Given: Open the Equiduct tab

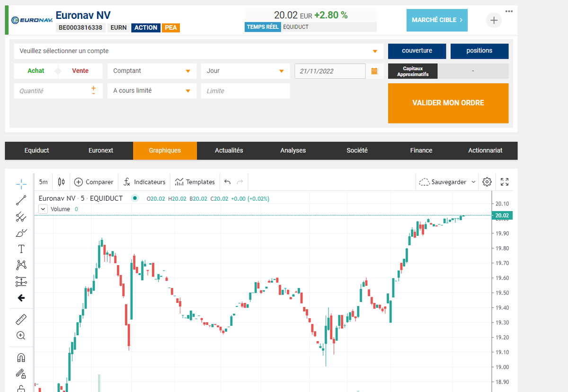Looking at the screenshot, I should (x=37, y=151).
